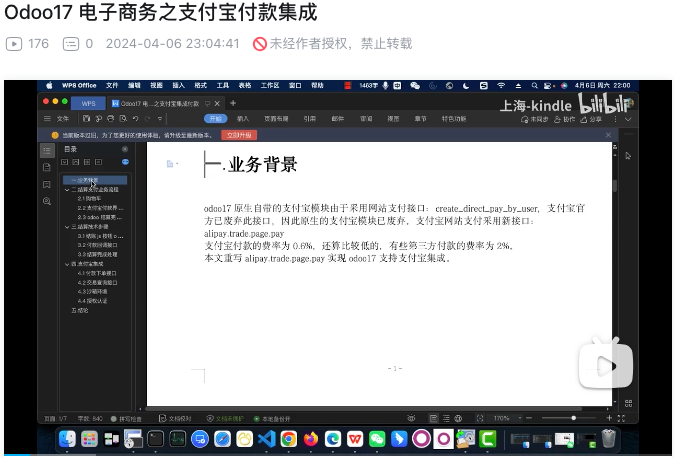
Task: Collapse the 三 section in the outline
Action: (67, 227)
